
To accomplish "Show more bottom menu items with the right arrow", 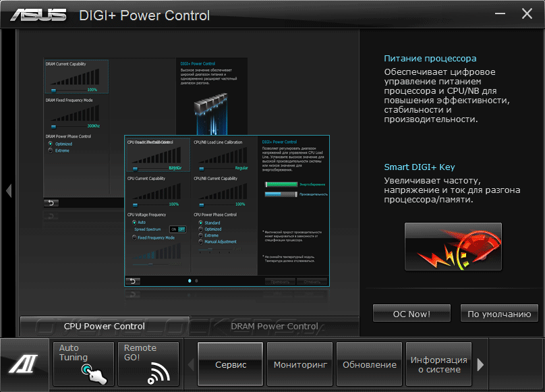I will tap(480, 364).
